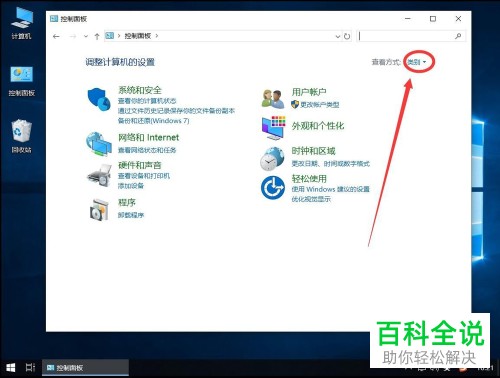Screen dimensions: 500x378
Task: Open the 系统和安全 shield icon
Action: (99, 99)
